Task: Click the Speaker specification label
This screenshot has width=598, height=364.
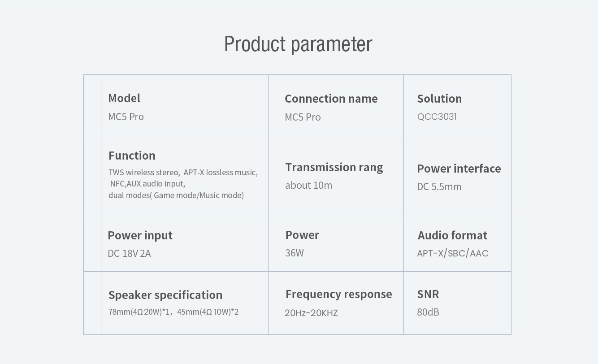Action: coord(165,295)
